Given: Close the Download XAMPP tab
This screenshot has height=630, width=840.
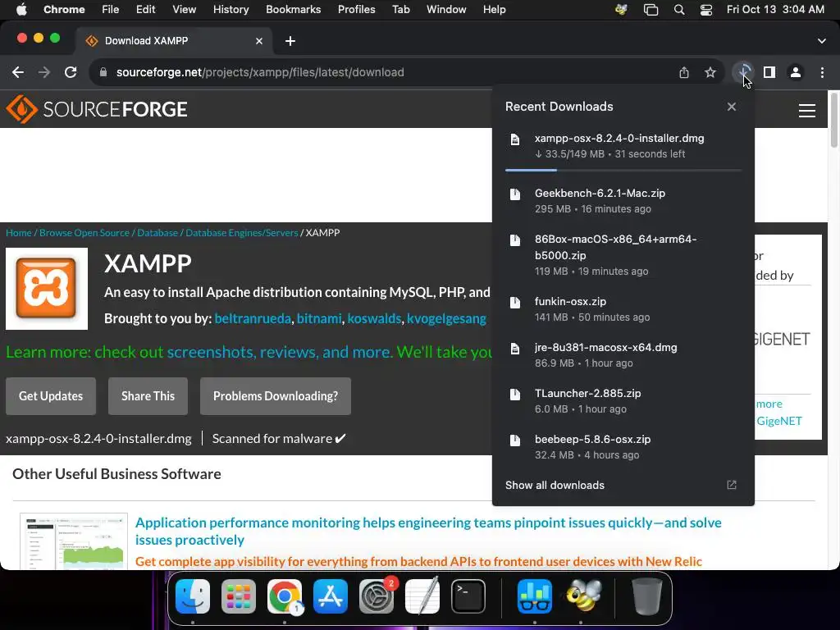Looking at the screenshot, I should (x=258, y=41).
